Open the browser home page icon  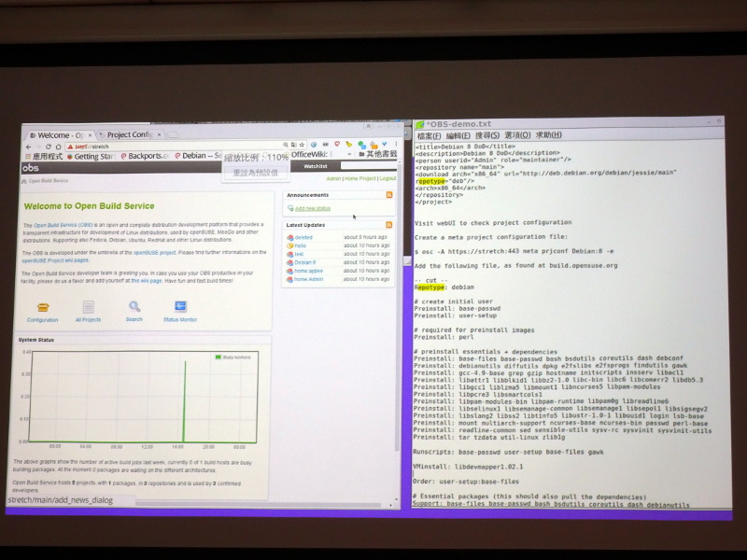[x=59, y=147]
